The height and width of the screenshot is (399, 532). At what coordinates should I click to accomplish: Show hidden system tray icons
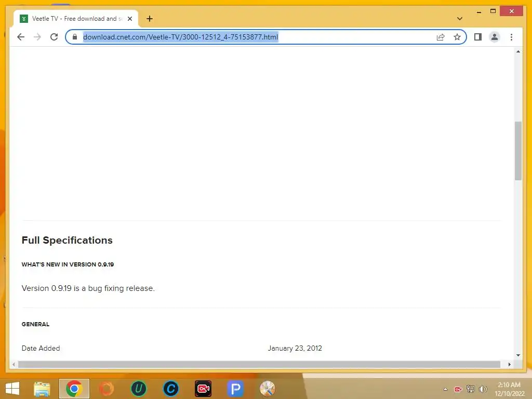445,389
